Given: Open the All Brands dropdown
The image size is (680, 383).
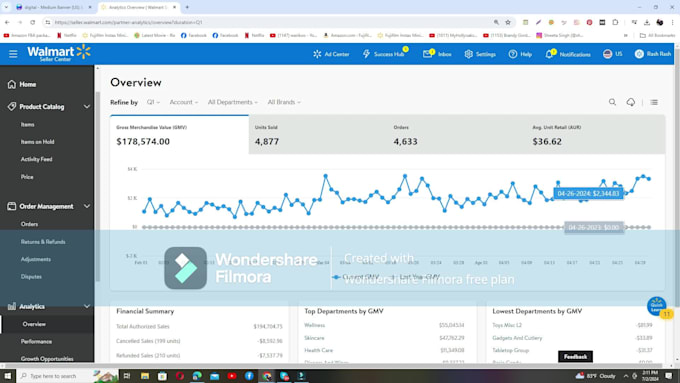Looking at the screenshot, I should (x=284, y=102).
